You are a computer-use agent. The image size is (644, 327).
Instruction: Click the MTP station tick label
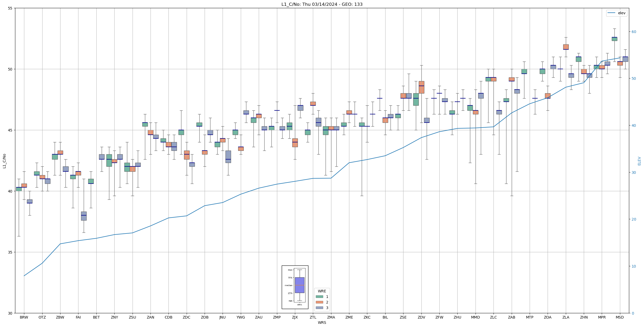coord(529,317)
